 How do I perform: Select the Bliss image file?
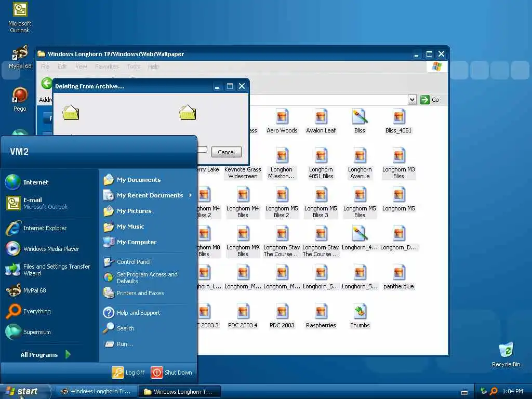coord(360,121)
